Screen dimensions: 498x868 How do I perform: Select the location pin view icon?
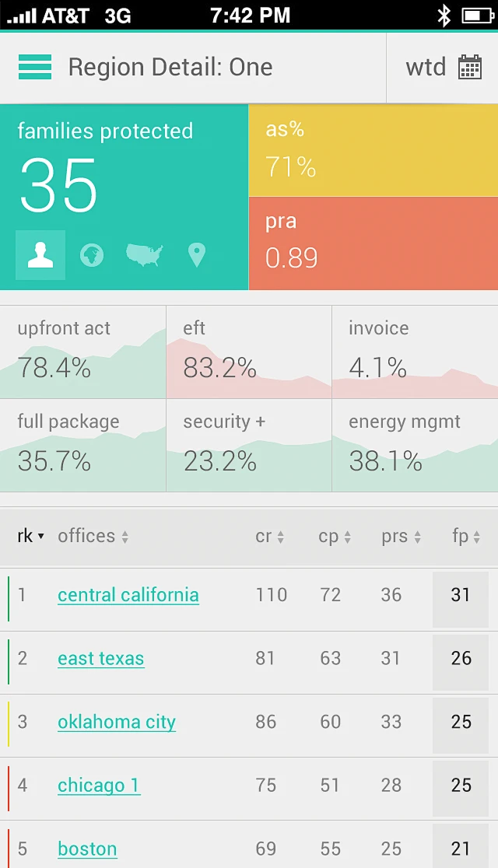[x=197, y=255]
